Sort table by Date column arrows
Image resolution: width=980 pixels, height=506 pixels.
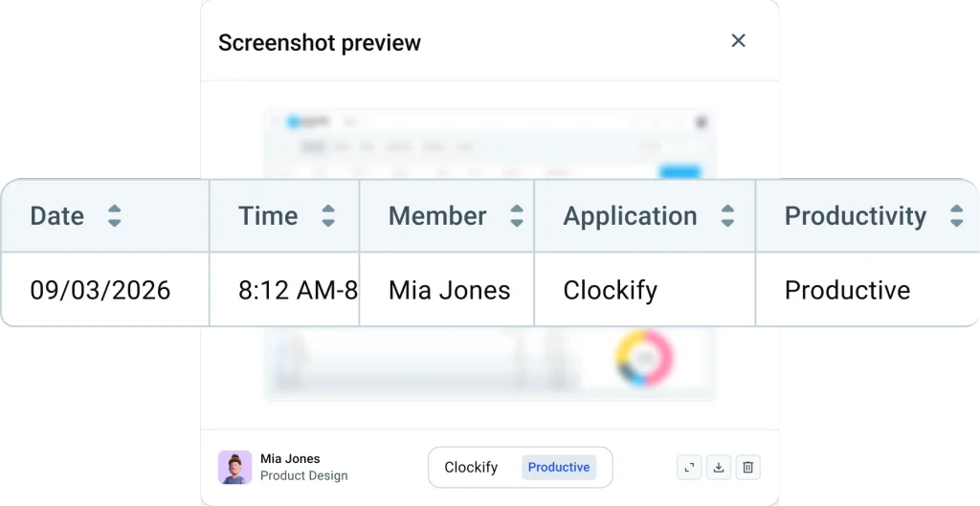tap(115, 215)
